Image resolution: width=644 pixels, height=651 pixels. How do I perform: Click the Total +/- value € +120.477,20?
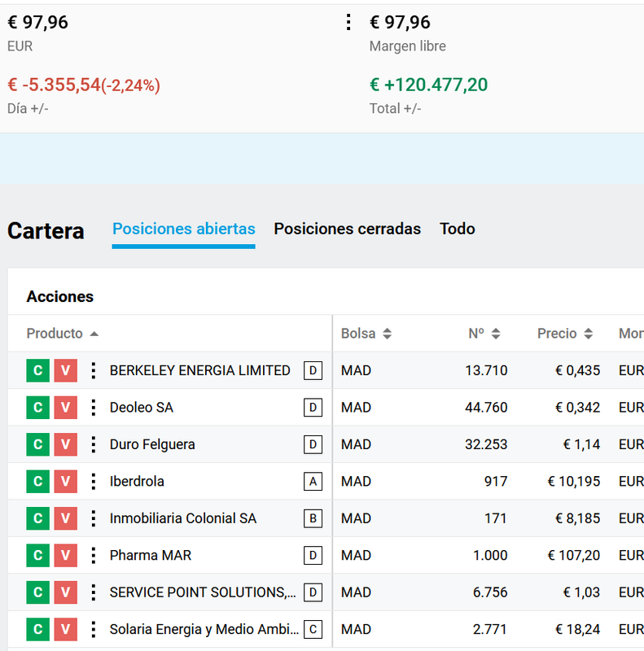[428, 85]
